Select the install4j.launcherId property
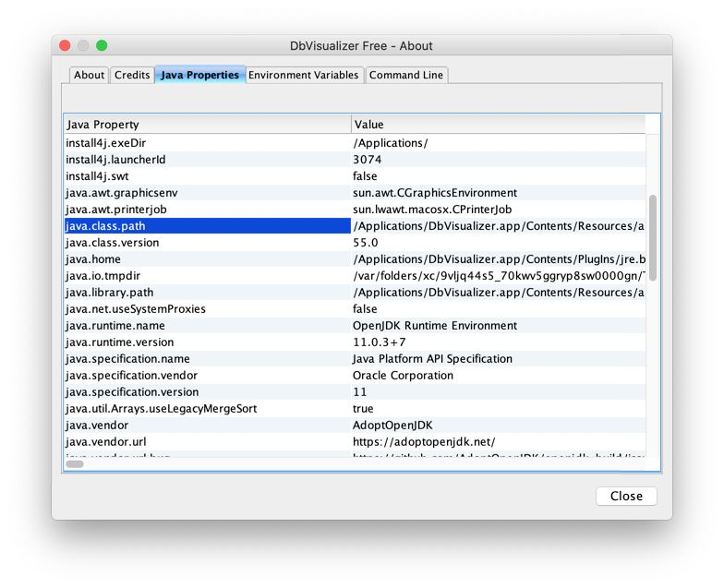This screenshot has height=588, width=724. point(207,160)
